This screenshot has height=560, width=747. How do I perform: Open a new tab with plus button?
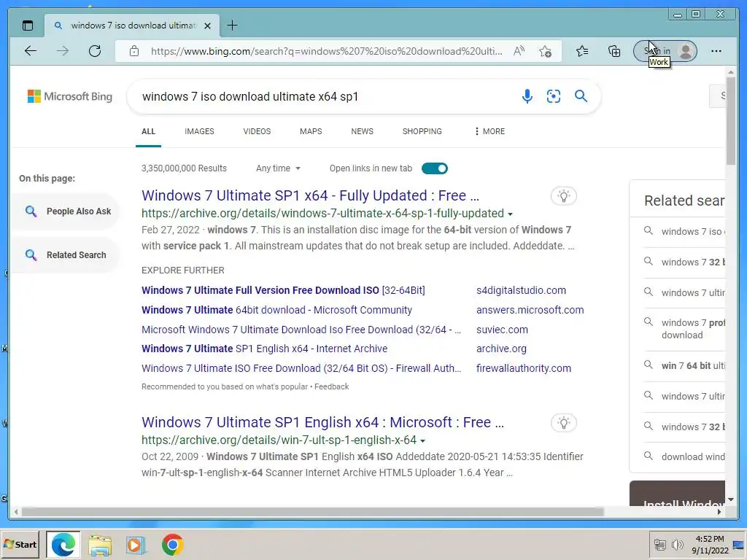pyautogui.click(x=232, y=26)
